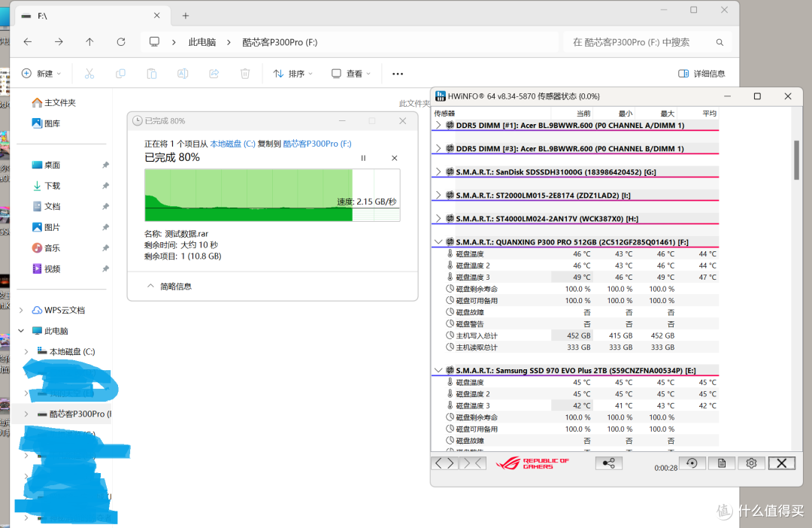The image size is (812, 528).
Task: Open 图片 quick access folder
Action: [x=46, y=227]
